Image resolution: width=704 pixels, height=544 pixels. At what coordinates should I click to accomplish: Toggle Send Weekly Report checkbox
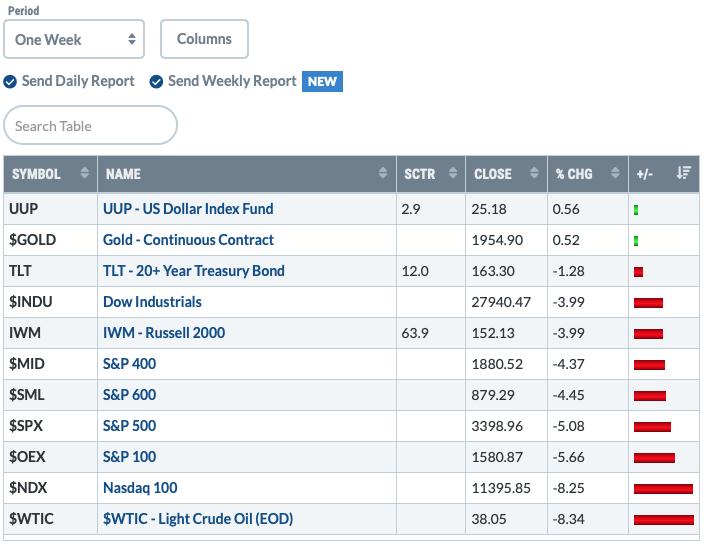156,82
